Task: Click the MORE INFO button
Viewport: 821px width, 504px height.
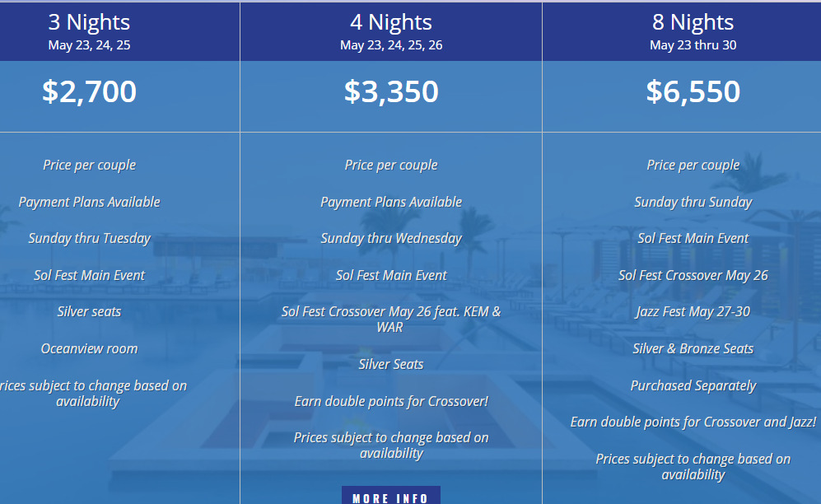Action: (391, 497)
